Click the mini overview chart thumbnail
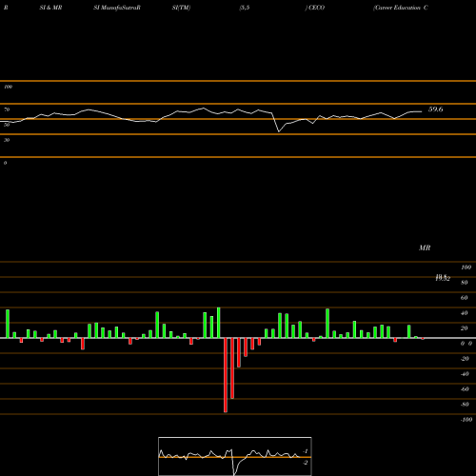 (235, 456)
